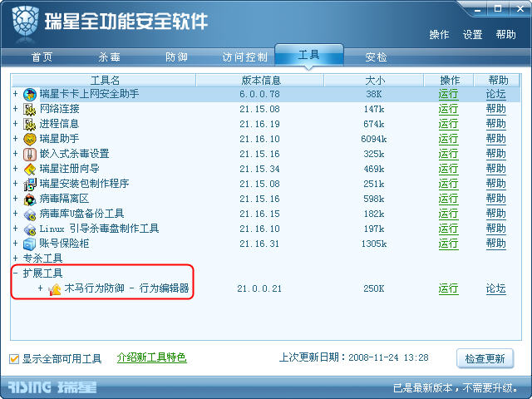Screen dimensions: 532x399
Task: Open 帮助 link for 病毒隔离区
Action: click(495, 199)
